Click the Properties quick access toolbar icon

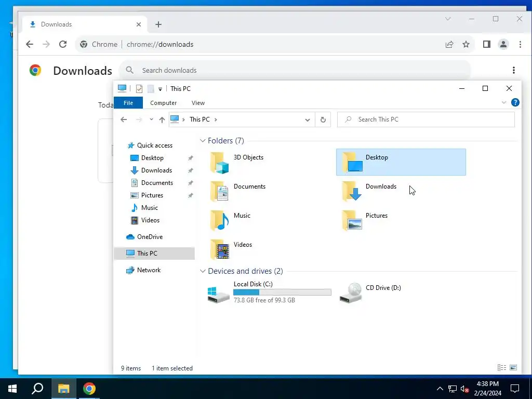139,89
